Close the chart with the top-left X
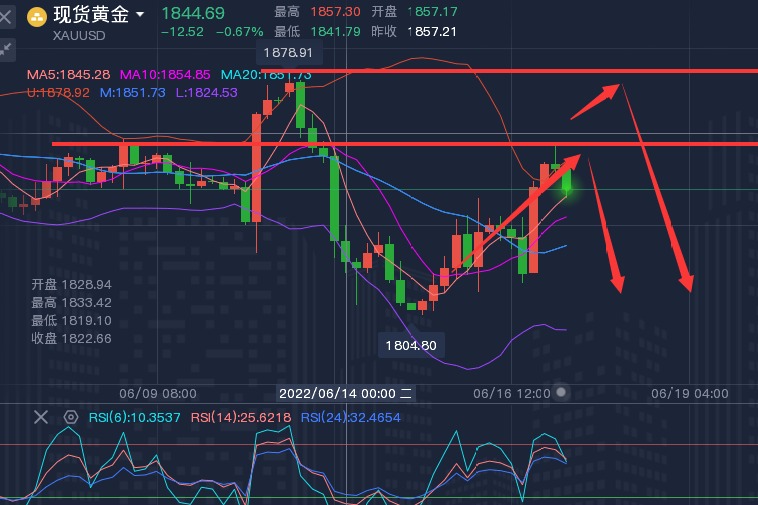The height and width of the screenshot is (505, 758). pos(8,16)
